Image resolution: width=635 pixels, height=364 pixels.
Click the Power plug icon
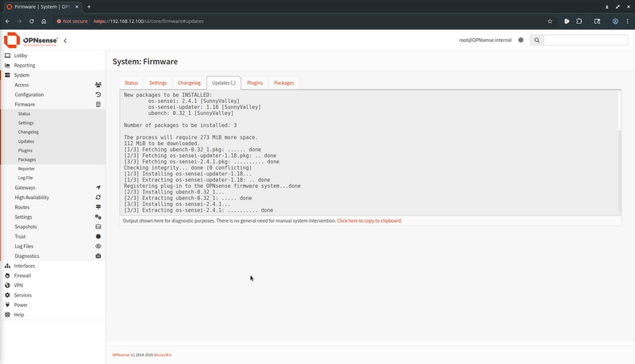tap(7, 305)
